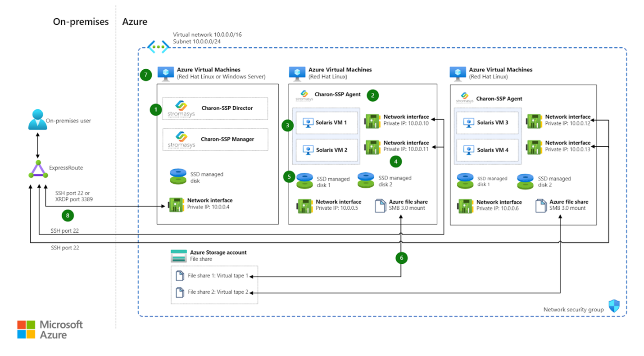Click the "Network security group" label
The width and height of the screenshot is (644, 356).
tap(573, 310)
